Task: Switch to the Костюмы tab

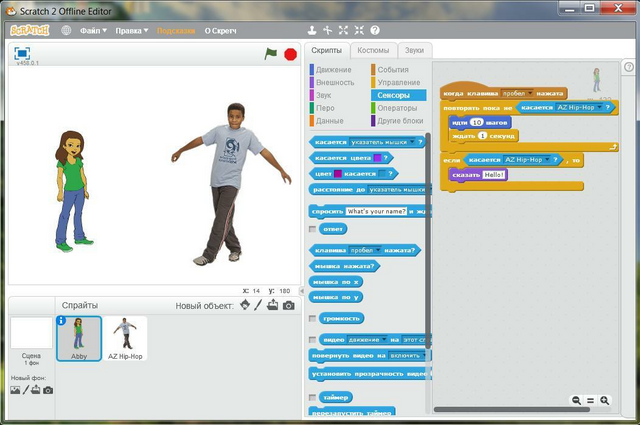Action: (x=373, y=50)
